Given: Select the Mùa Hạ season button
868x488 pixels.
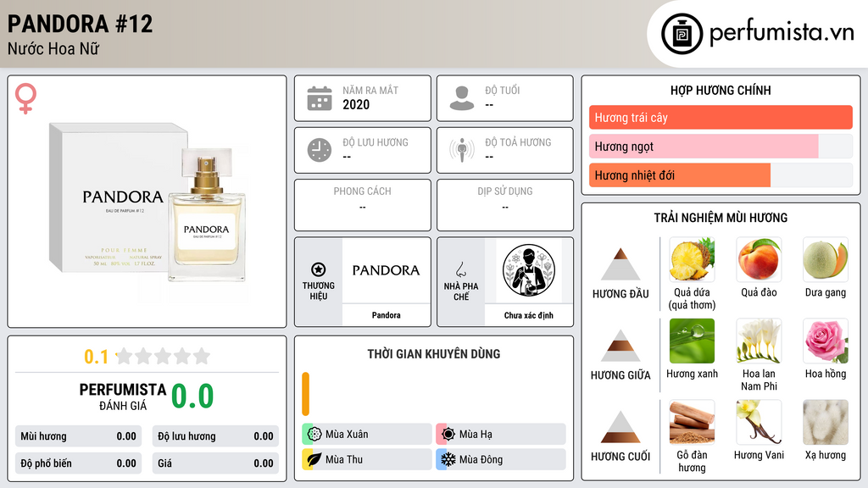Looking at the screenshot, I should 501,435.
